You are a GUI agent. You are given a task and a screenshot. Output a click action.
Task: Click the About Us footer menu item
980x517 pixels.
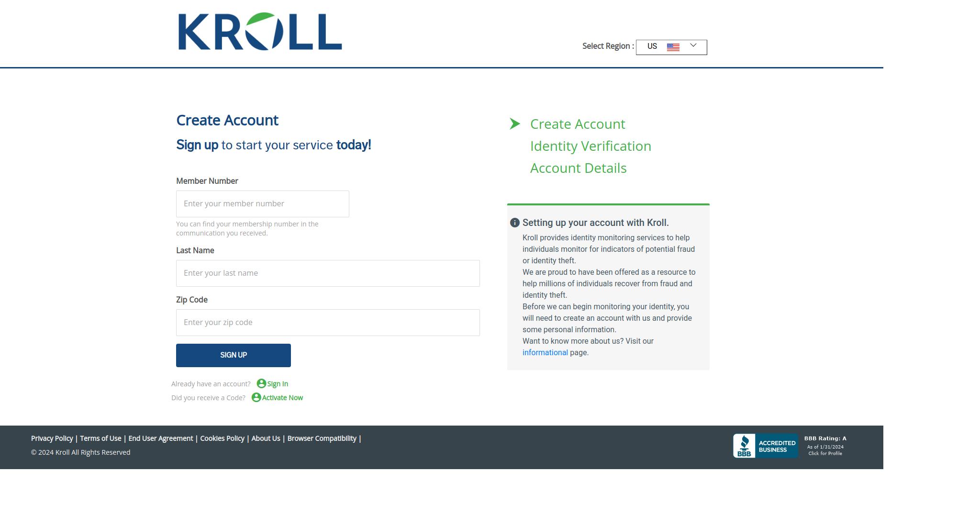coord(265,438)
